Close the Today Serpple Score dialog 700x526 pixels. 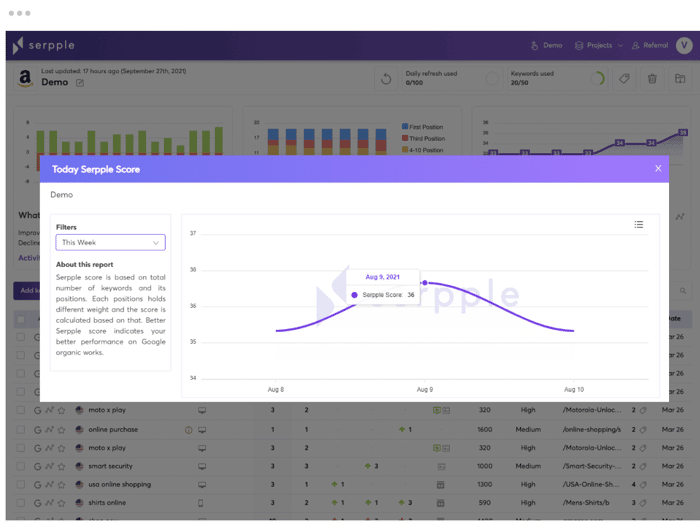click(658, 168)
